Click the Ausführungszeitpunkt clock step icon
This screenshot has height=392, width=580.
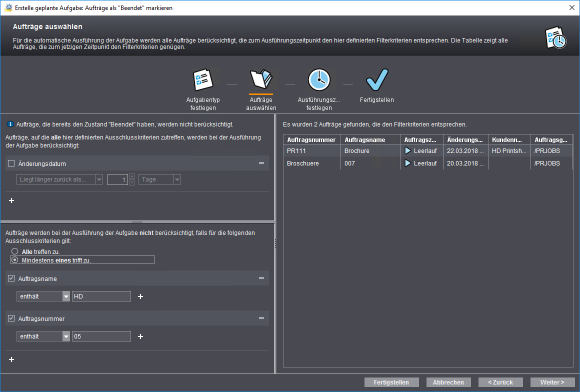point(319,79)
